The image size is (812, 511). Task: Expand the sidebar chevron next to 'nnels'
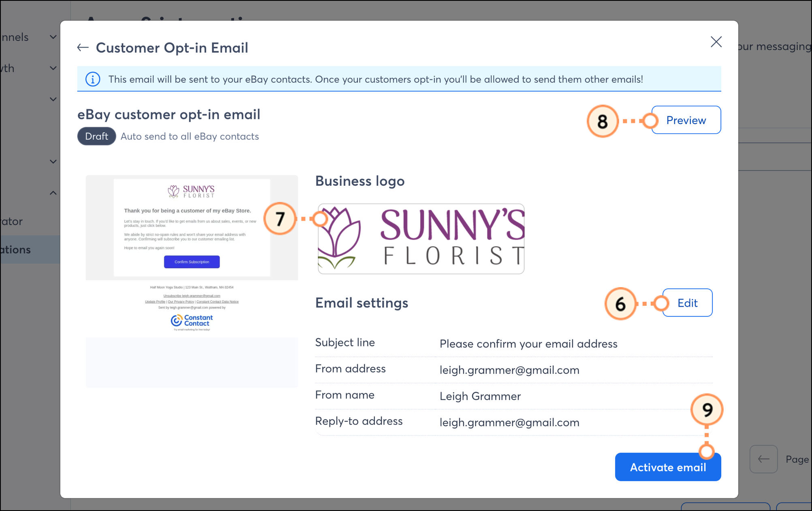tap(53, 37)
